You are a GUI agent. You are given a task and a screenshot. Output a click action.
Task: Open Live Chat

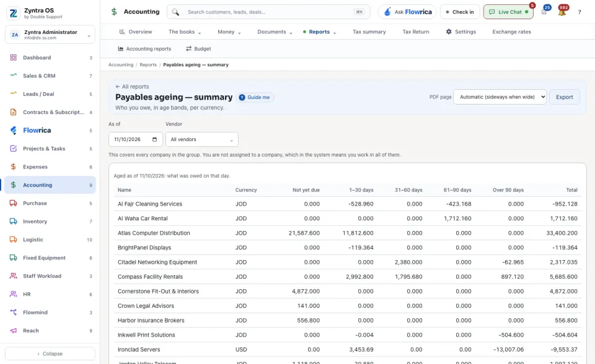tap(508, 12)
